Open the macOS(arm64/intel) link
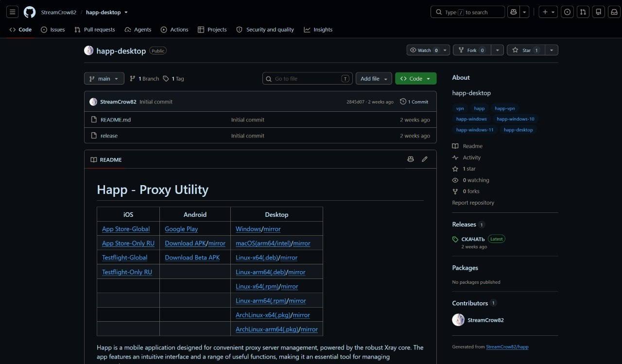The width and height of the screenshot is (622, 364). 263,243
